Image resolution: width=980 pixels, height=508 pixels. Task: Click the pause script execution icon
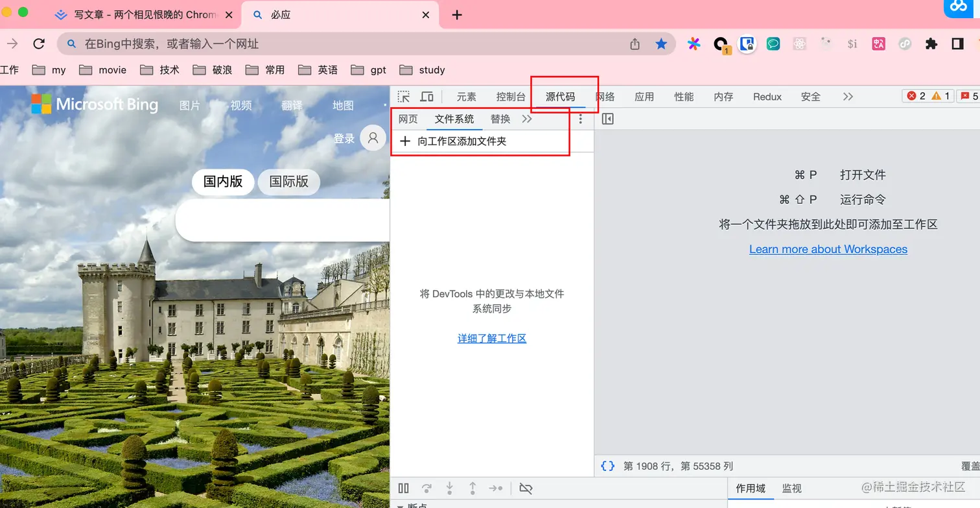(x=404, y=488)
